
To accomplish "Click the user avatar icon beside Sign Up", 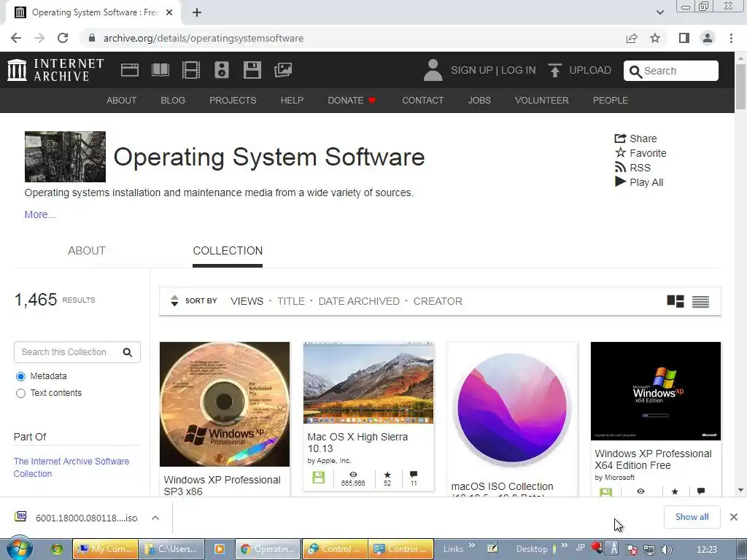I will coord(433,70).
